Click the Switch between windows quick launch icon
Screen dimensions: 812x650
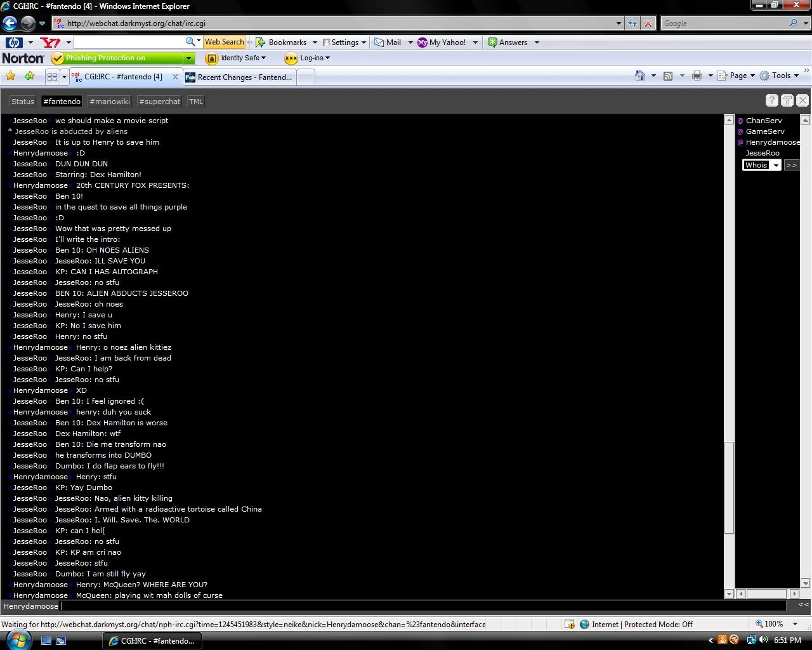point(61,640)
